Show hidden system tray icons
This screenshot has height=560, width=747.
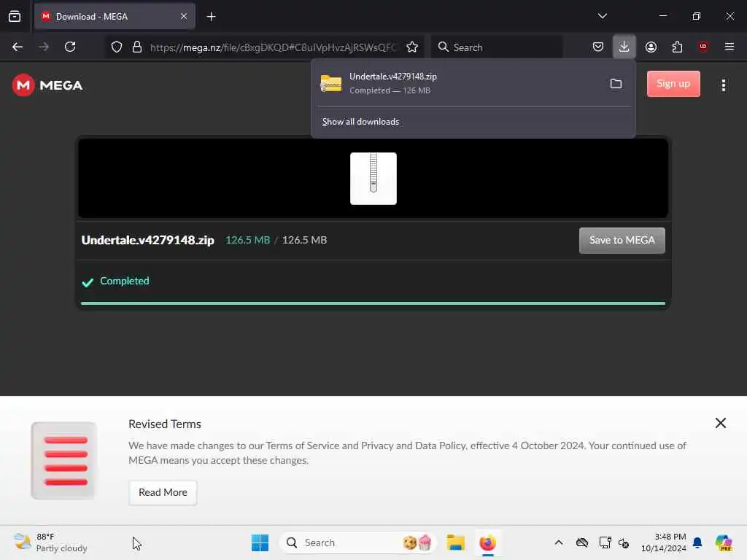point(559,542)
